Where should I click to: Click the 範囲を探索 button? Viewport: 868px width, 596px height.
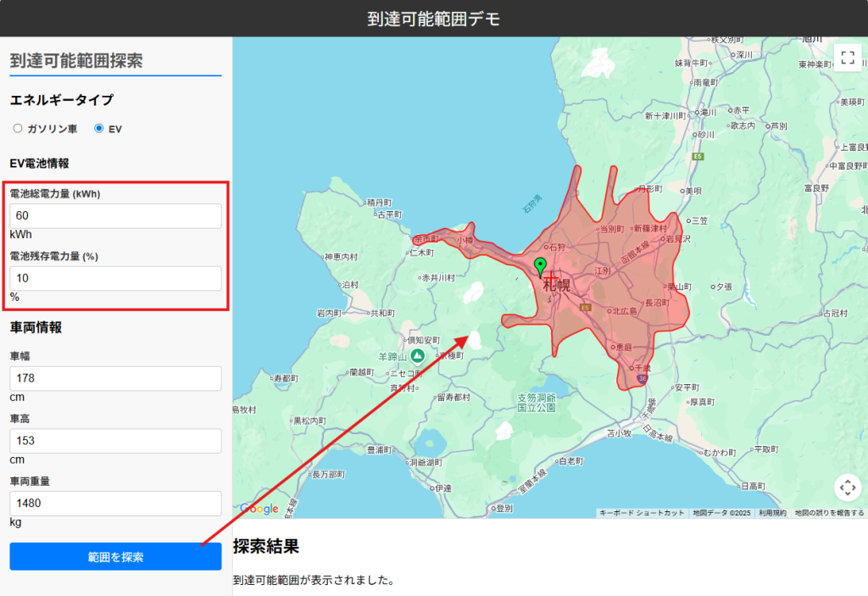tap(115, 557)
